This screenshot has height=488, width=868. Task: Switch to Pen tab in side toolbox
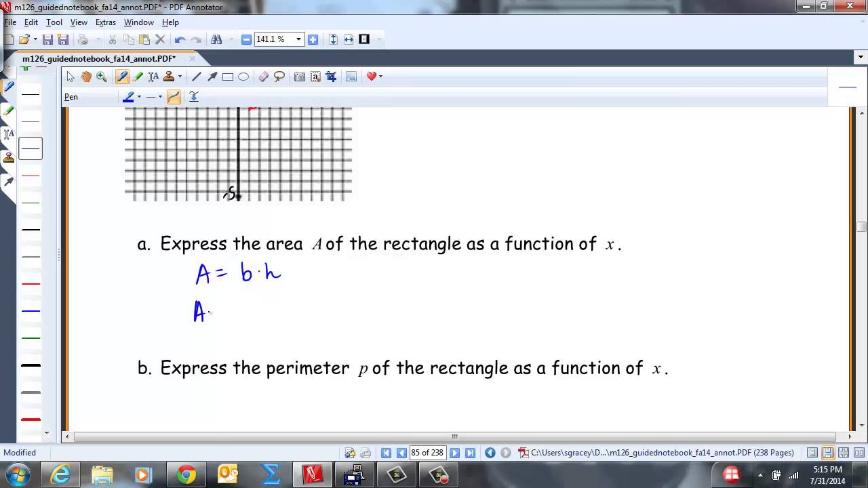pyautogui.click(x=9, y=87)
